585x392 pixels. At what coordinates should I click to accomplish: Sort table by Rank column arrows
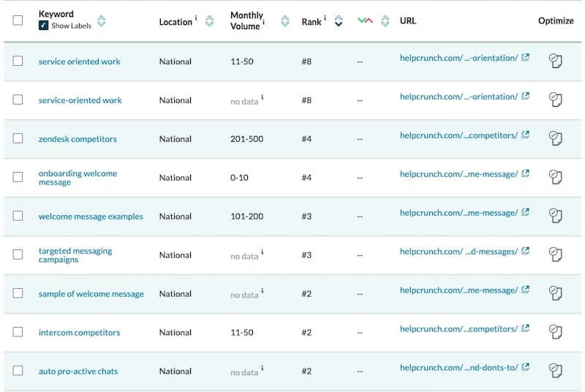click(x=339, y=21)
